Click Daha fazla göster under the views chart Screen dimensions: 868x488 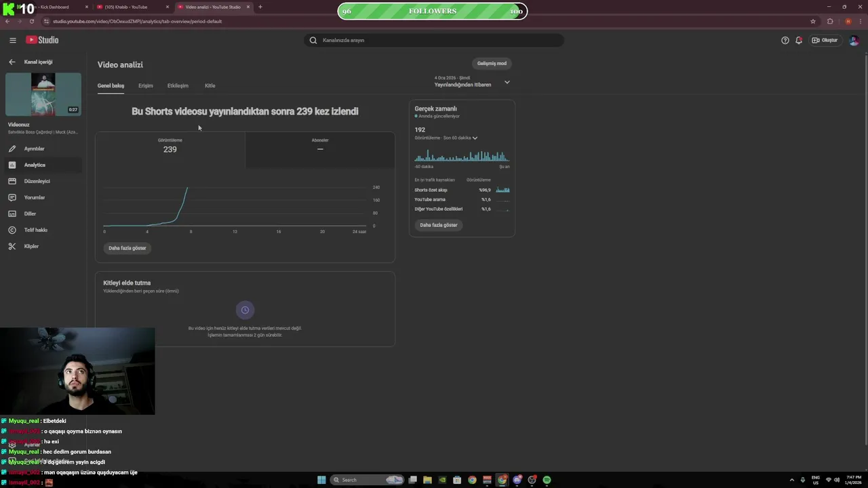tap(127, 248)
